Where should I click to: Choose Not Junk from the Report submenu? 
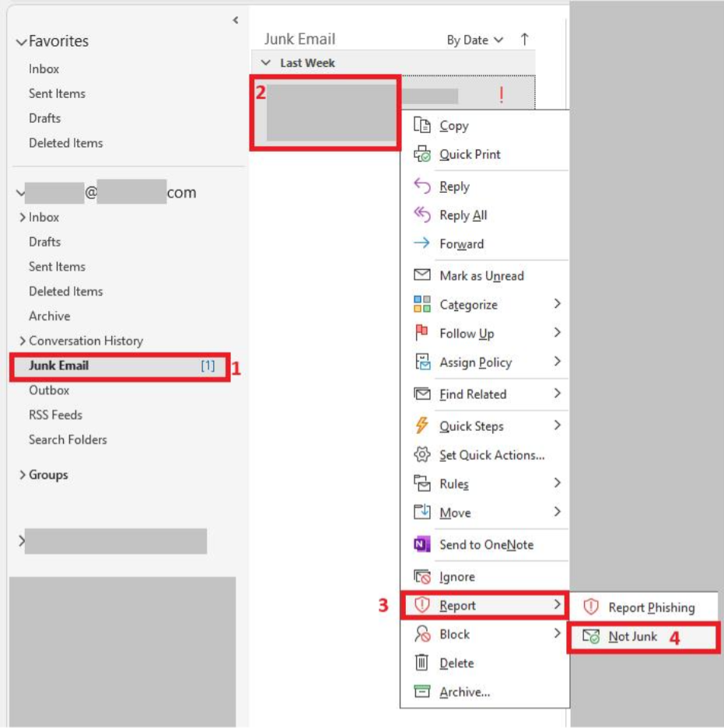[643, 637]
